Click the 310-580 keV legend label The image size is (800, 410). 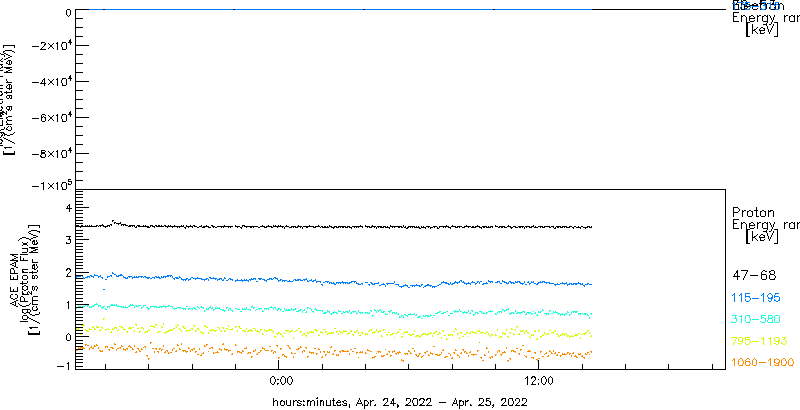(756, 320)
